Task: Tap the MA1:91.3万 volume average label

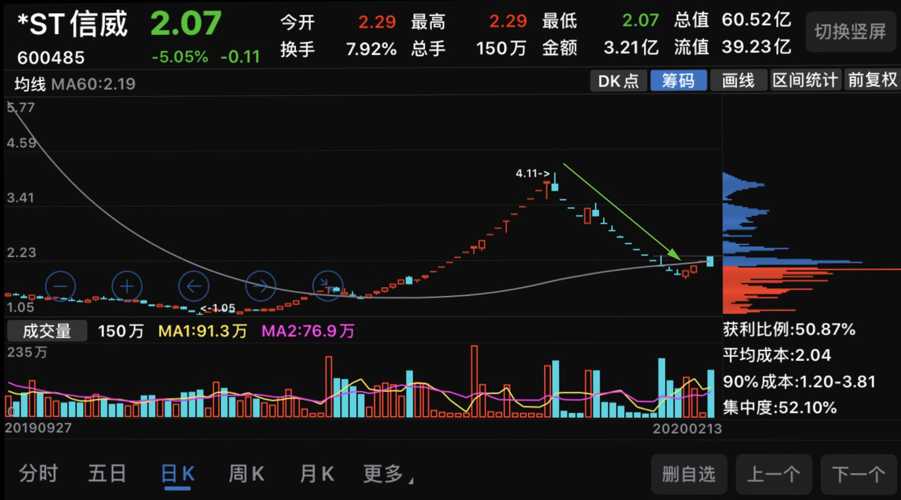Action: (203, 331)
